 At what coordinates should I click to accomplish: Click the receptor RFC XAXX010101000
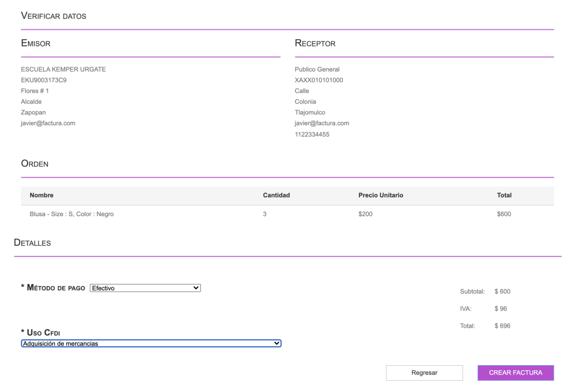coord(319,80)
